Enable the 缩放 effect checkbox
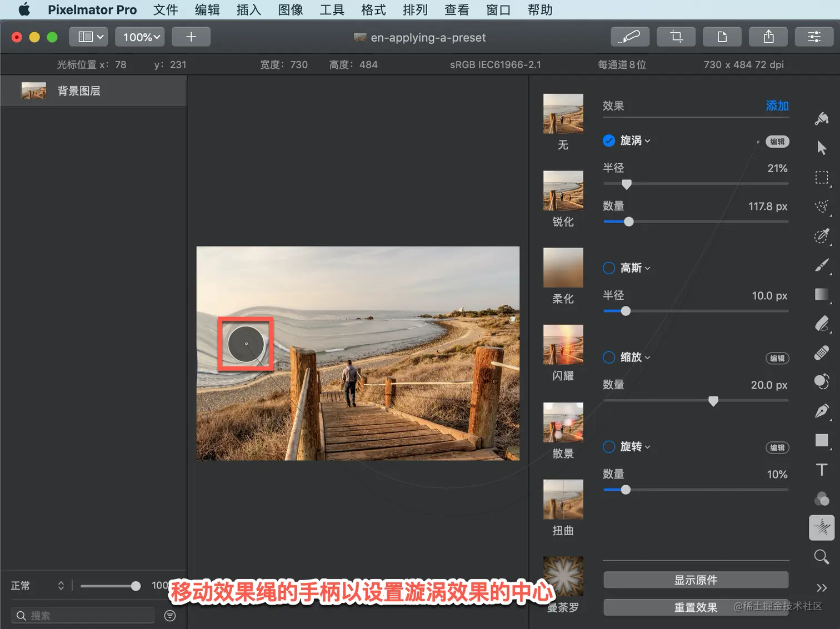 pyautogui.click(x=609, y=357)
